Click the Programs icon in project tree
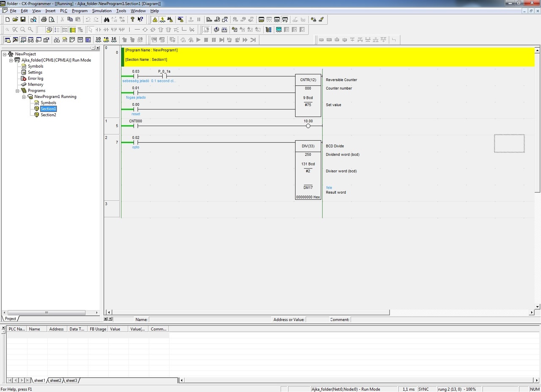Screen dimensions: 541x392 pos(24,90)
